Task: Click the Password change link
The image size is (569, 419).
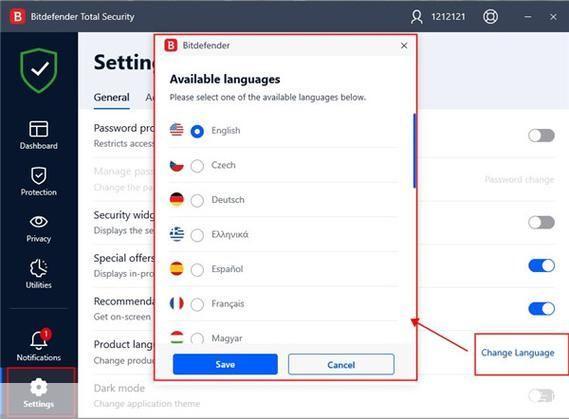Action: tap(519, 180)
